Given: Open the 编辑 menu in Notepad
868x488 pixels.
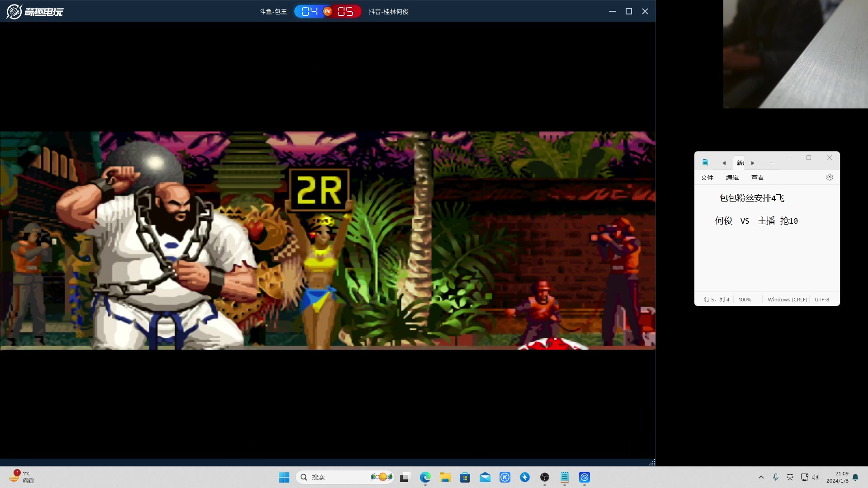Looking at the screenshot, I should [732, 178].
